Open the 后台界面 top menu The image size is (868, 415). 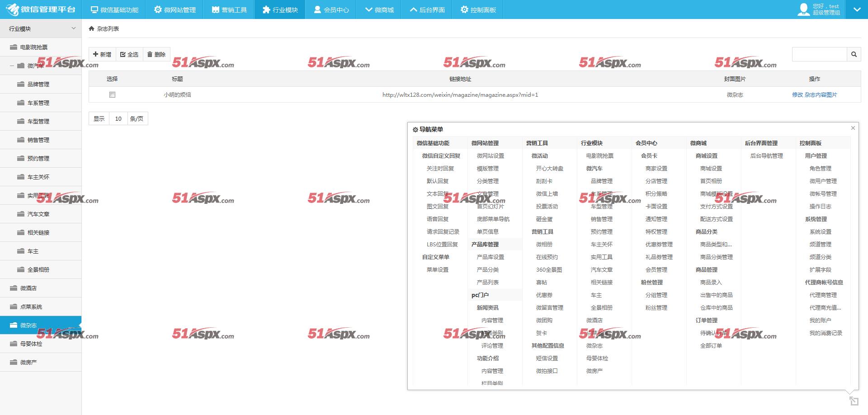tap(427, 9)
